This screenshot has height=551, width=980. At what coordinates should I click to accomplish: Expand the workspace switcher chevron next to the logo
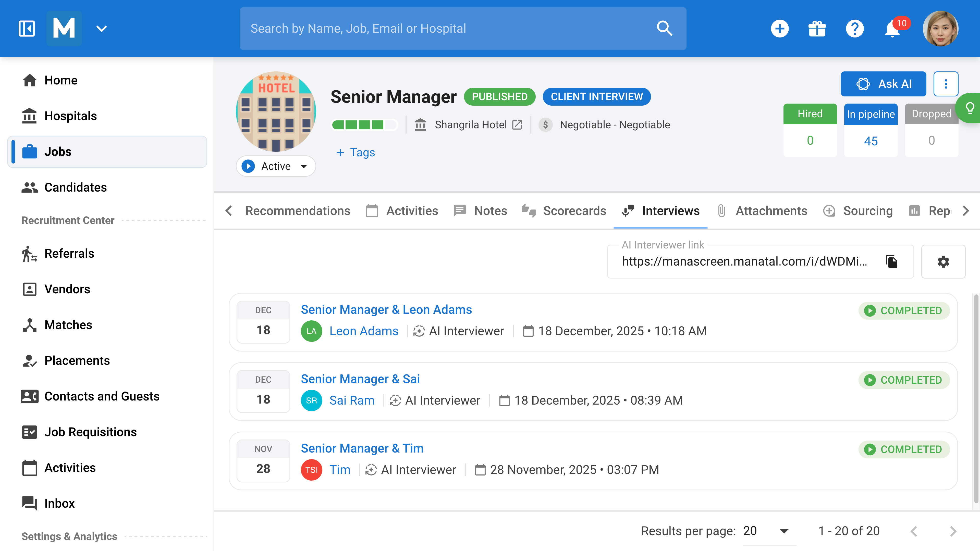(x=101, y=28)
